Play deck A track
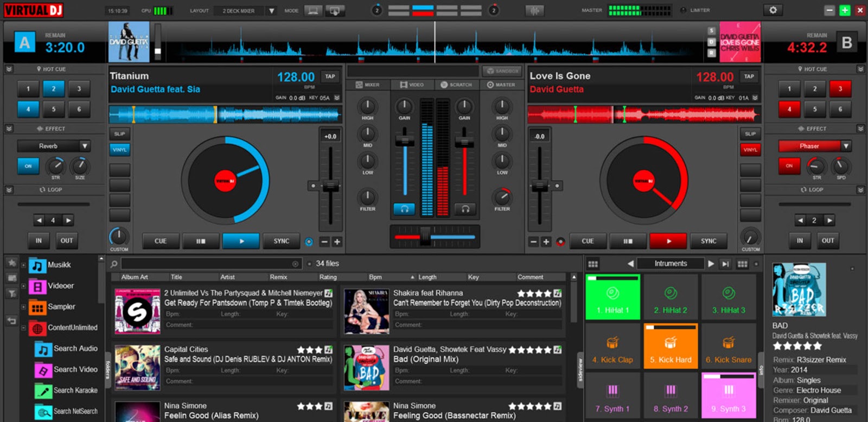 tap(241, 241)
